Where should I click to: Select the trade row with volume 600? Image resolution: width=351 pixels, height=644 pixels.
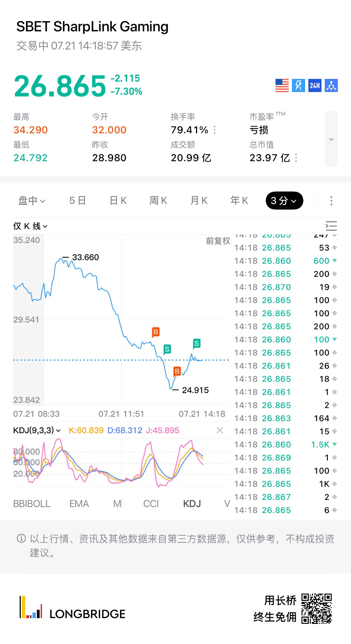tap(286, 261)
